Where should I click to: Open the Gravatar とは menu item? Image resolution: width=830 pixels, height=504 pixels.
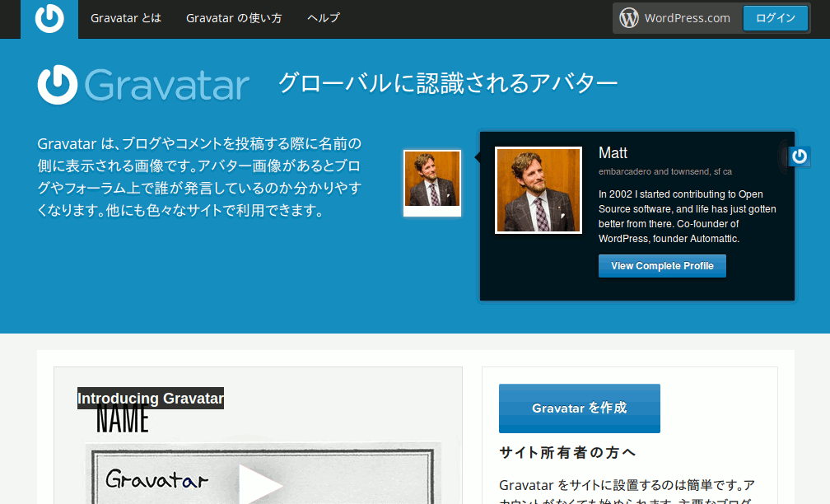pyautogui.click(x=125, y=18)
